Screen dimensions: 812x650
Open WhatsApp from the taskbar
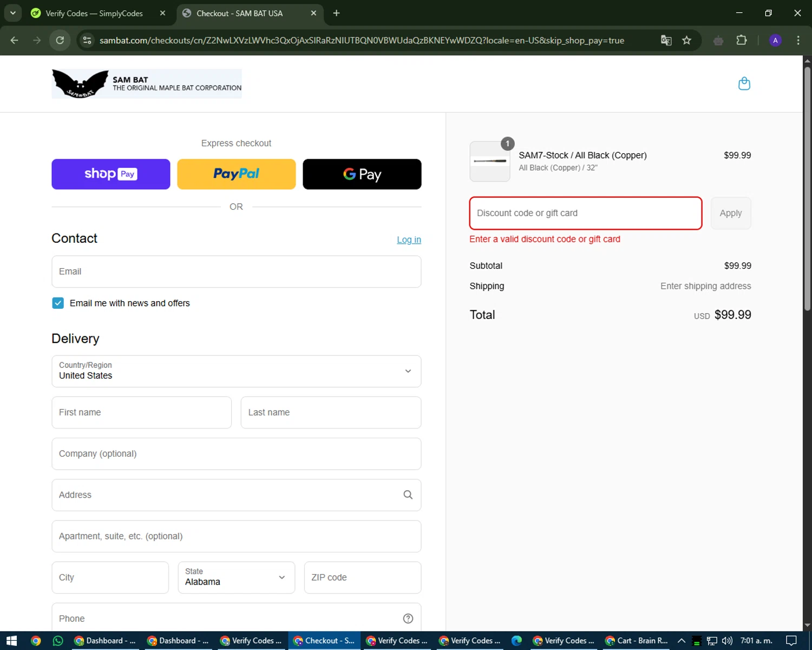(58, 641)
